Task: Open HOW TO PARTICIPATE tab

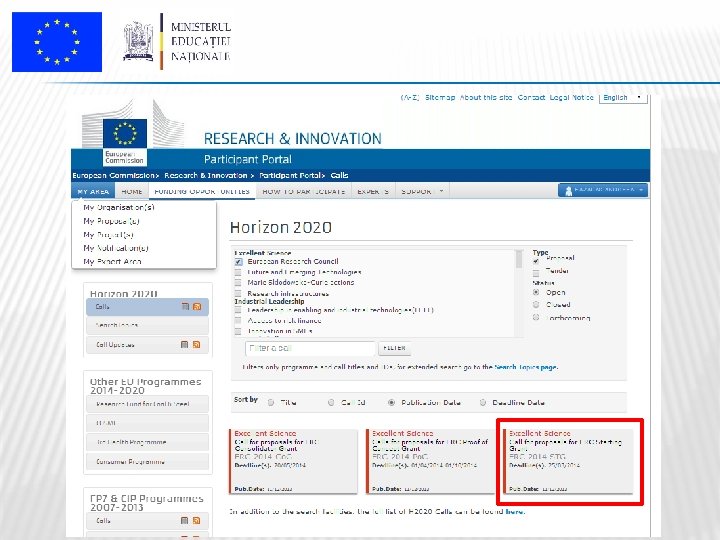Action: tap(304, 191)
